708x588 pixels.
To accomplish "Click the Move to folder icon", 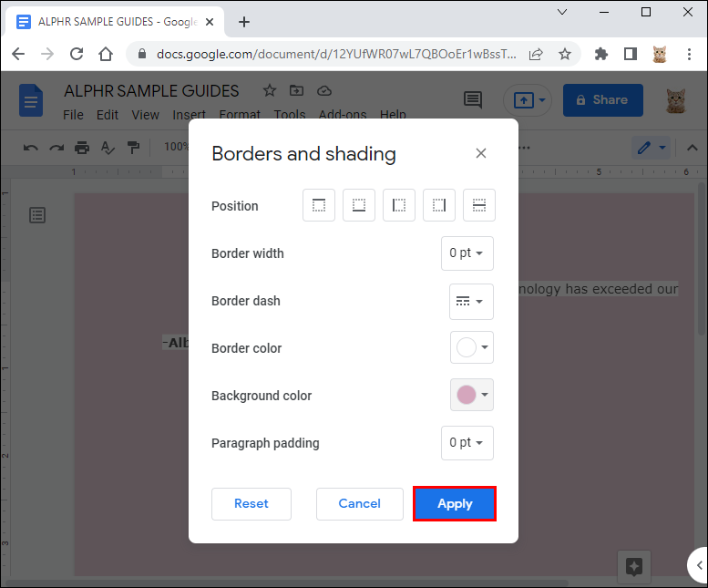I will point(297,91).
